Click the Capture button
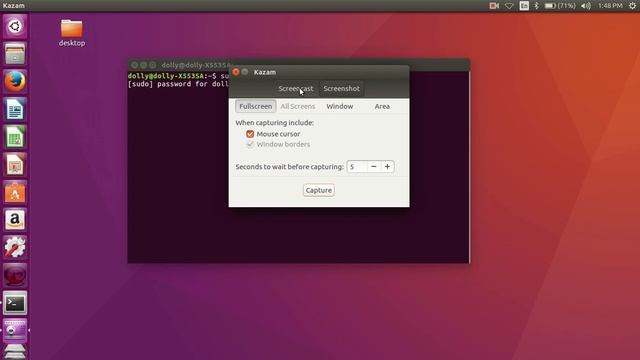This screenshot has height=360, width=640. pos(319,190)
